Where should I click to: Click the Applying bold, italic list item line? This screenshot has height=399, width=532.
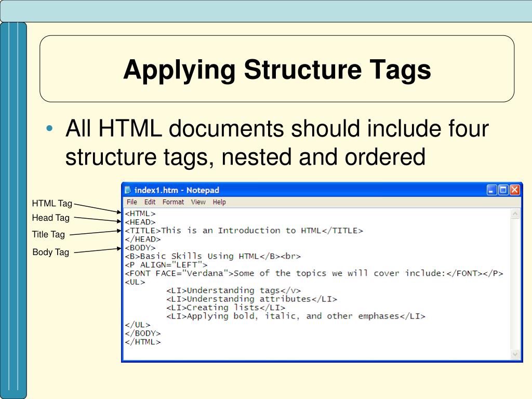coord(296,316)
